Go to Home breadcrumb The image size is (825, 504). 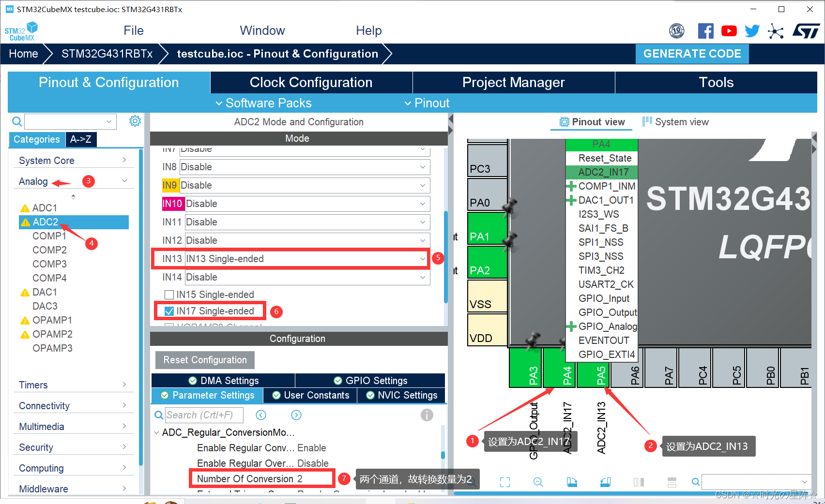pos(23,54)
